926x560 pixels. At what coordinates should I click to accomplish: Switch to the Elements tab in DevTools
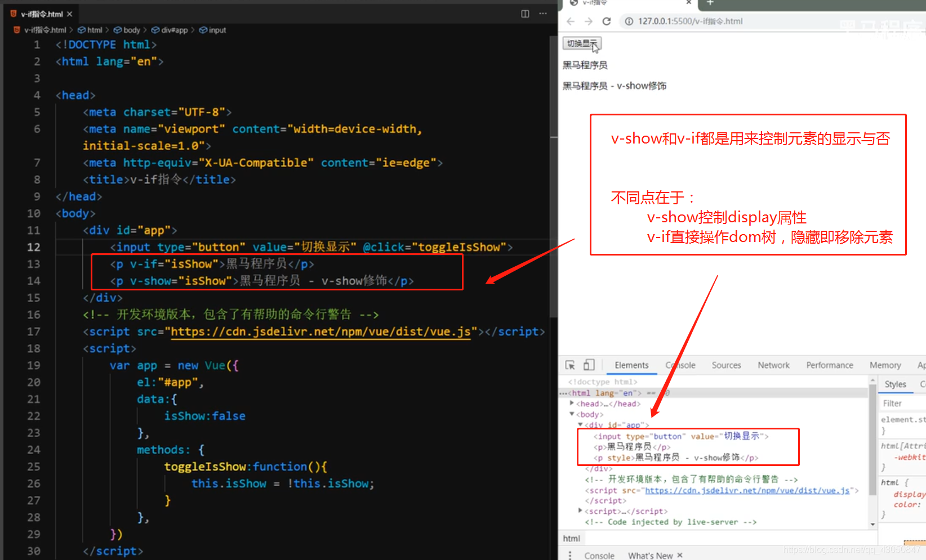[631, 365]
